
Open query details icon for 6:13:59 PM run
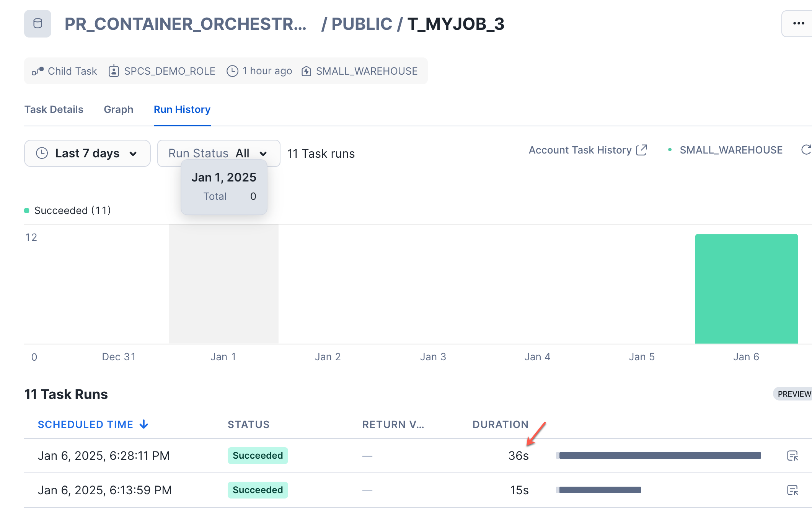pos(792,490)
